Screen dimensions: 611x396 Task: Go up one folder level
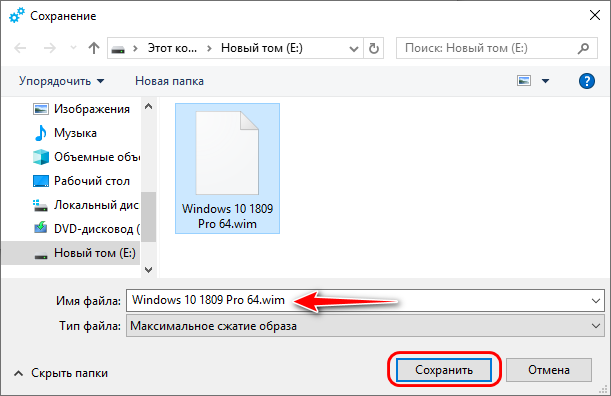click(x=94, y=48)
